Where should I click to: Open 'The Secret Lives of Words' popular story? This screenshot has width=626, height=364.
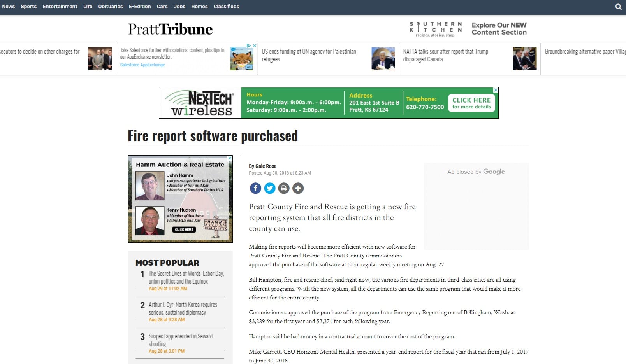pyautogui.click(x=186, y=277)
